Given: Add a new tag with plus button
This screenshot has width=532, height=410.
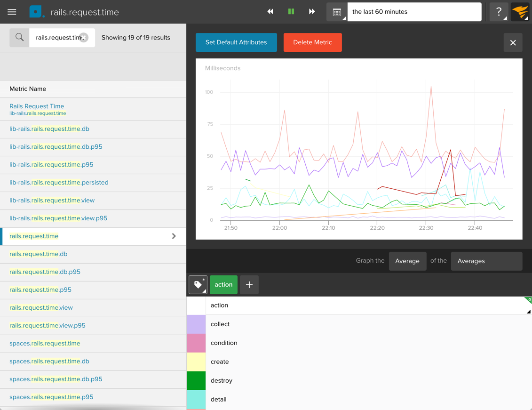Looking at the screenshot, I should (249, 285).
